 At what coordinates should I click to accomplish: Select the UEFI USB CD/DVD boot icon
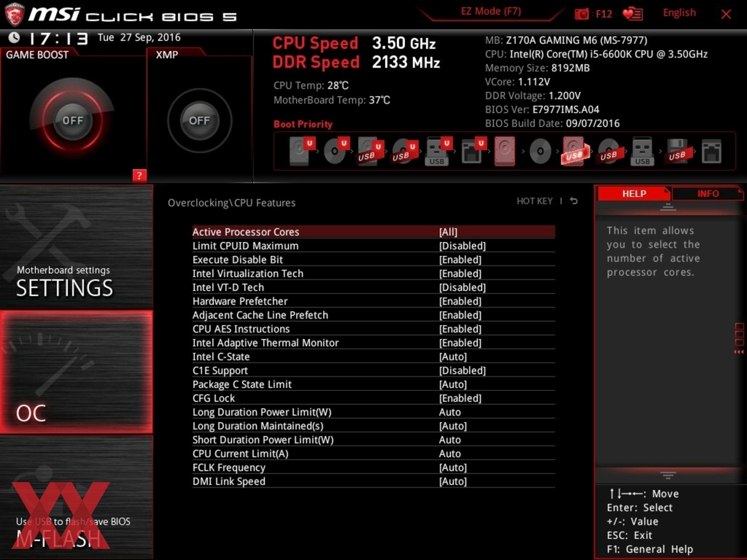coord(404,151)
